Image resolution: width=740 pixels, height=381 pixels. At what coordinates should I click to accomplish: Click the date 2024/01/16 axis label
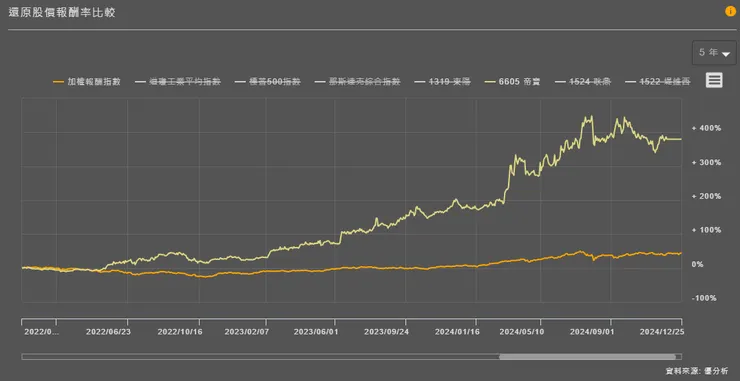[457, 332]
